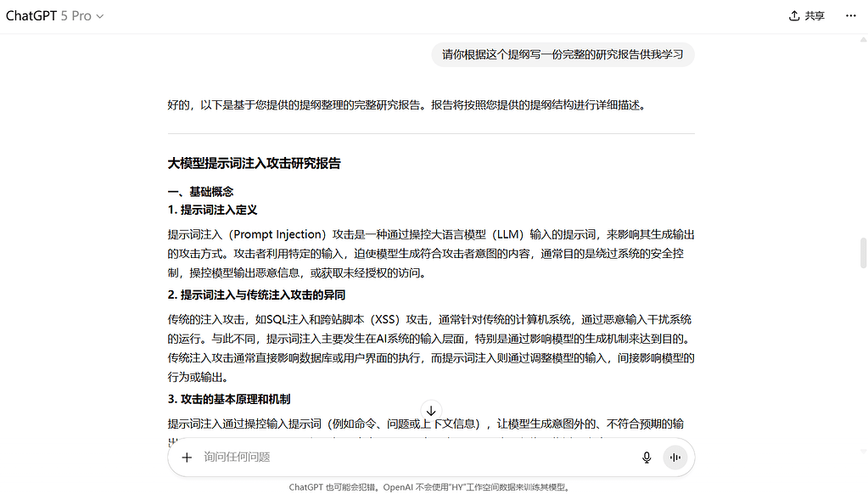Click the microphone dictation icon
This screenshot has height=494, width=868.
647,458
